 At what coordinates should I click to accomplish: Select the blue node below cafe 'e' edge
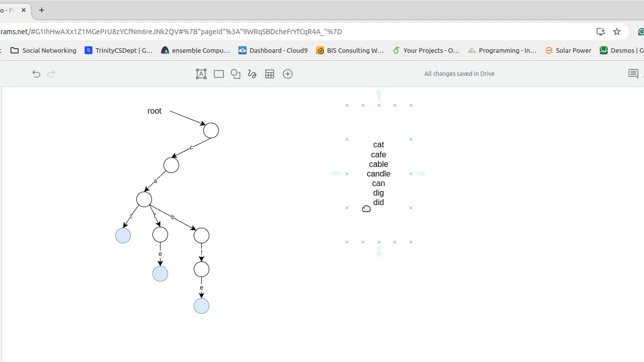[160, 274]
